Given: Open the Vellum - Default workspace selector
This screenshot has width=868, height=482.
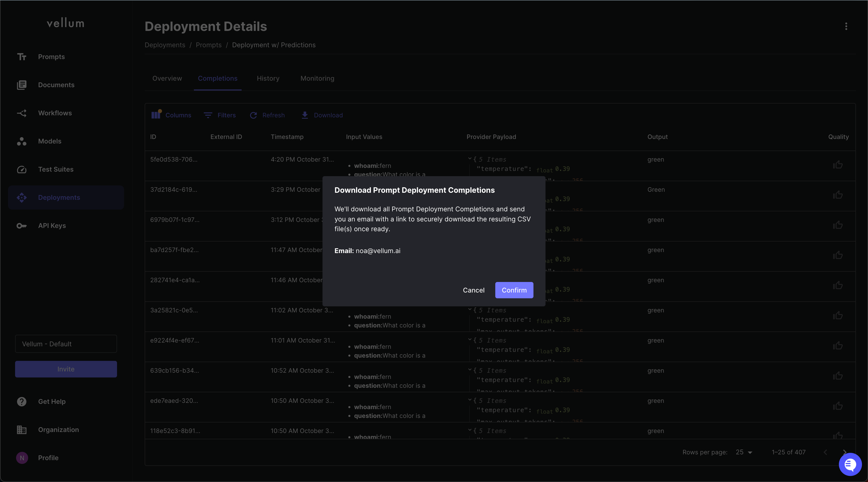Looking at the screenshot, I should click(x=66, y=344).
